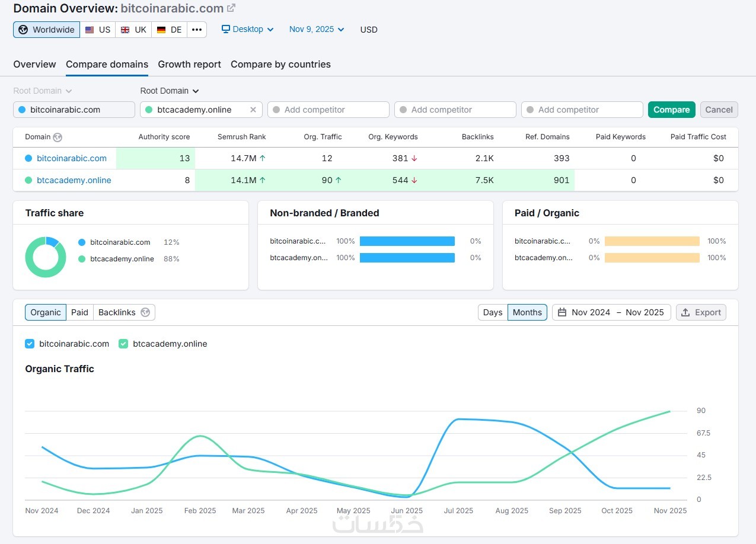
Task: Click the Export button
Action: tap(701, 312)
